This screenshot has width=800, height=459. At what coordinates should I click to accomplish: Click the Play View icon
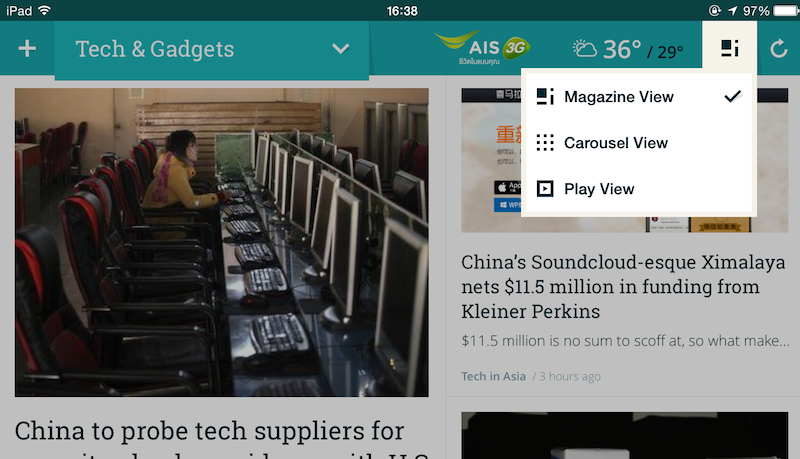pyautogui.click(x=545, y=189)
